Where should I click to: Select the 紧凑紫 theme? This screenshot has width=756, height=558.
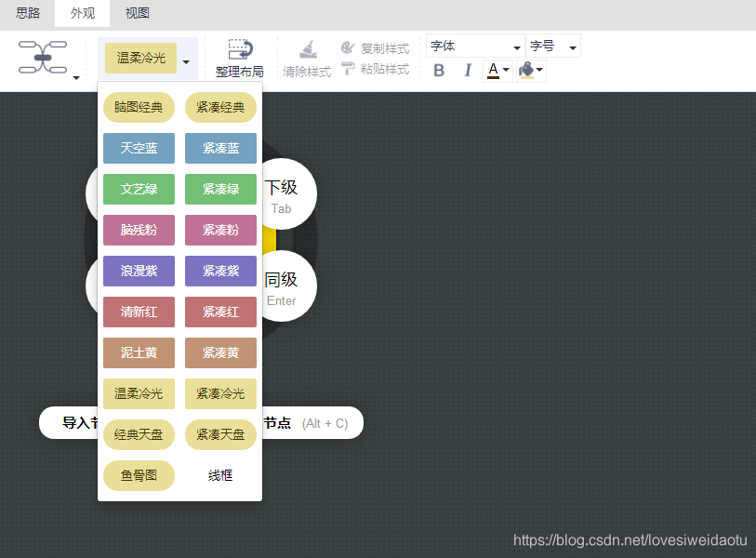[x=220, y=271]
